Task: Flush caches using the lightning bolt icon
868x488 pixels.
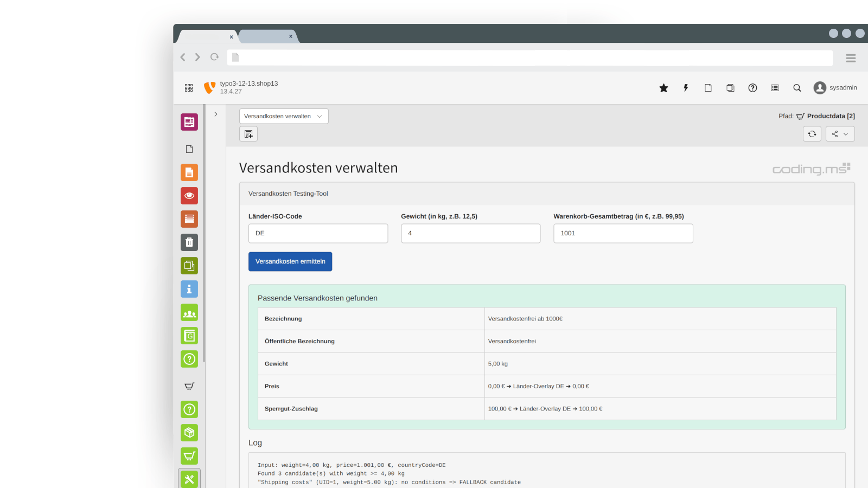Action: [x=686, y=87]
